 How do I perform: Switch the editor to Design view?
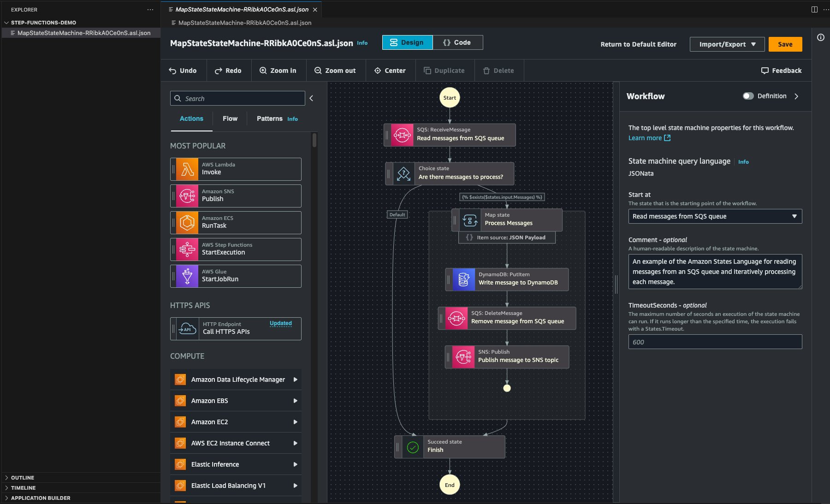point(408,42)
